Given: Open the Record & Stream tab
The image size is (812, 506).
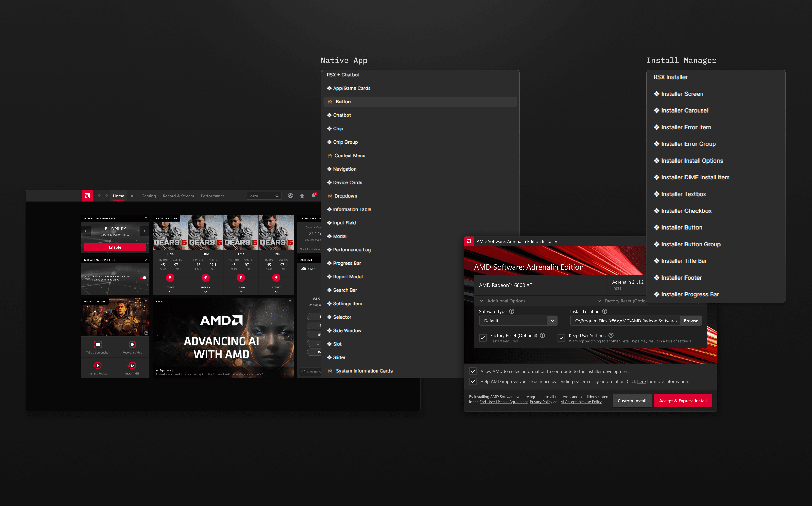Looking at the screenshot, I should point(178,196).
